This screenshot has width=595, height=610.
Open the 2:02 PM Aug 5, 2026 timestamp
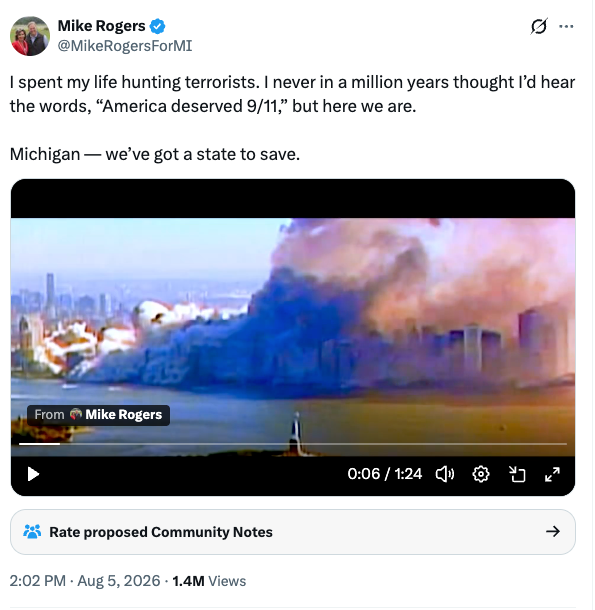pyautogui.click(x=85, y=581)
